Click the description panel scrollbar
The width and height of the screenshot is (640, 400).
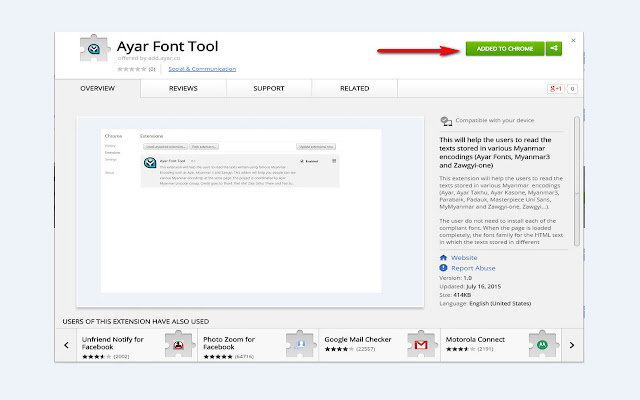577,181
